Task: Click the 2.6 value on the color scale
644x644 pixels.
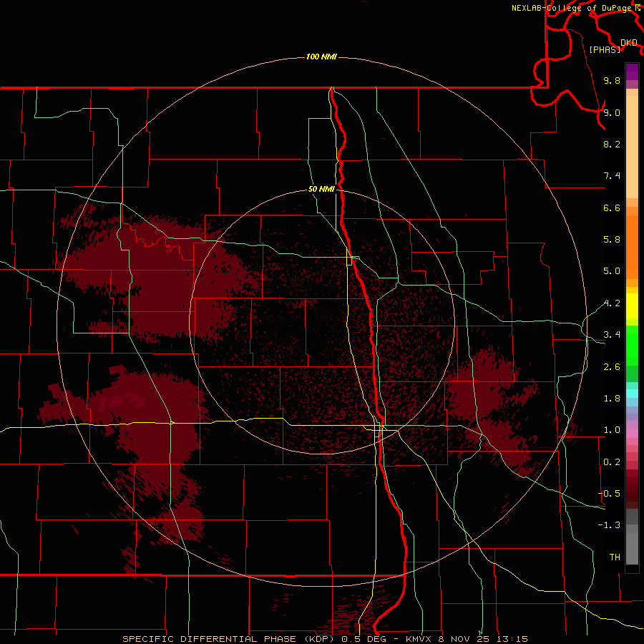Action: click(x=612, y=367)
